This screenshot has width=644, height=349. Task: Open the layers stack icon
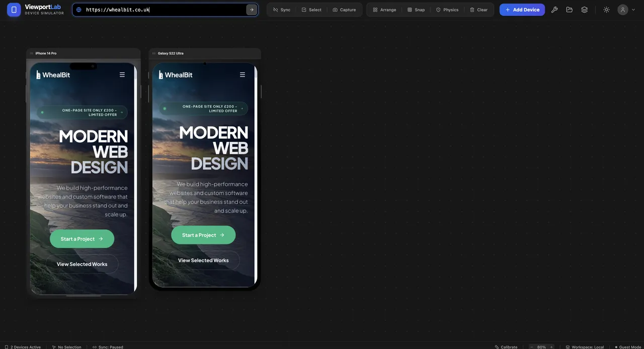(584, 10)
